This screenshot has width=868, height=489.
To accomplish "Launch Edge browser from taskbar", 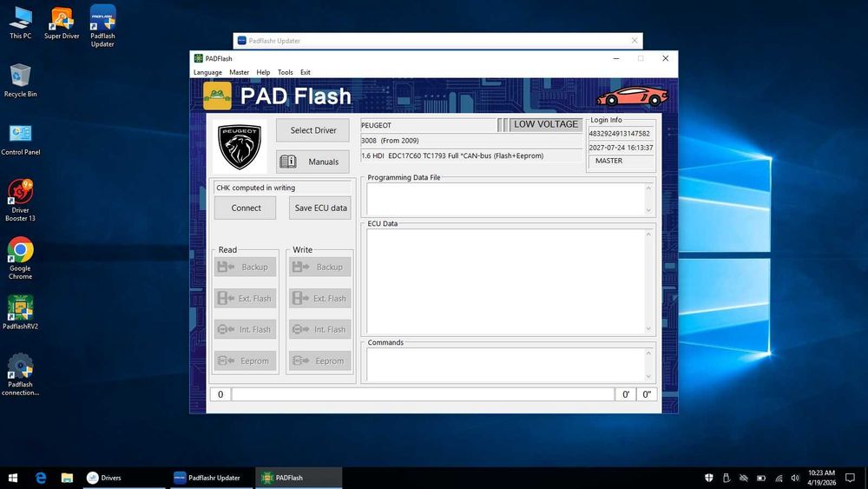I will click(41, 478).
